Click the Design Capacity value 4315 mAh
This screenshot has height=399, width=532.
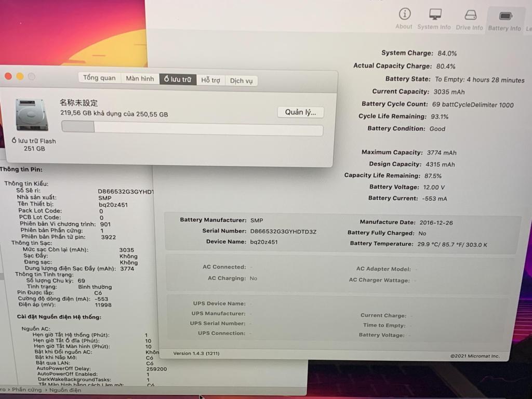(x=441, y=165)
